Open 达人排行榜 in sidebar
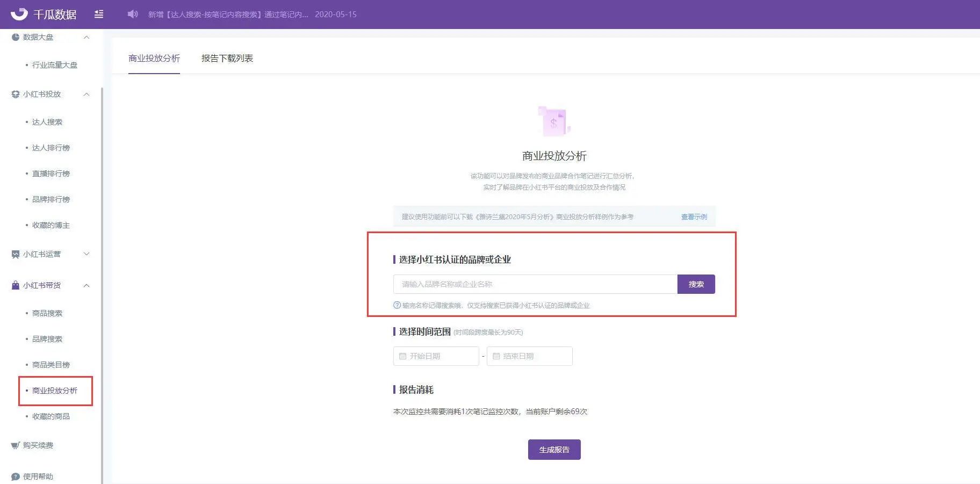The height and width of the screenshot is (484, 980). click(51, 148)
